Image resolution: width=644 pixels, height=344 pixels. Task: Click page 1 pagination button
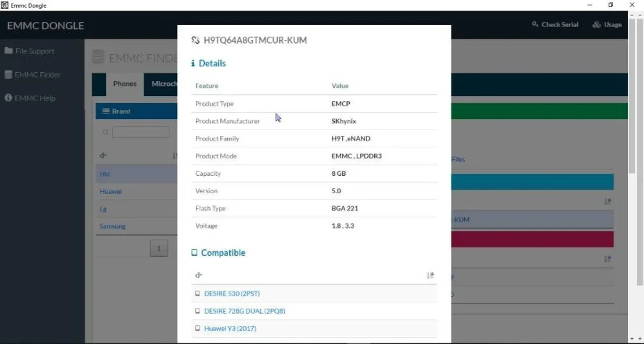159,248
